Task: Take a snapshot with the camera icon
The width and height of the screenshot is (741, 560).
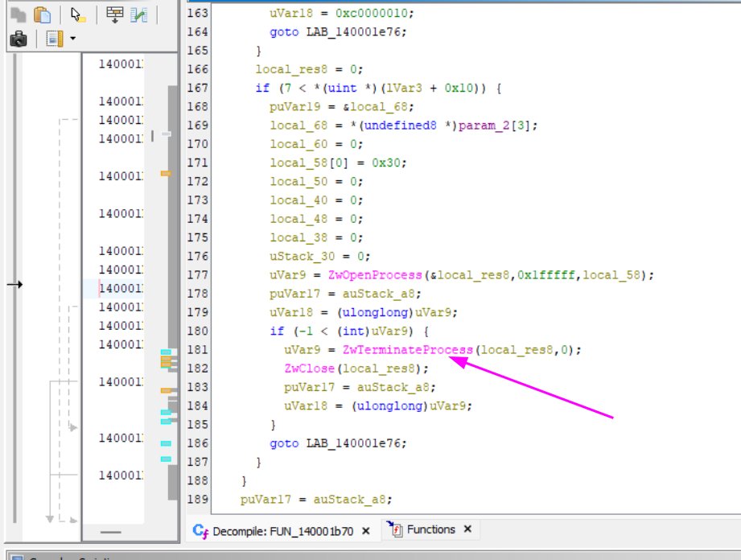Action: tap(19, 39)
